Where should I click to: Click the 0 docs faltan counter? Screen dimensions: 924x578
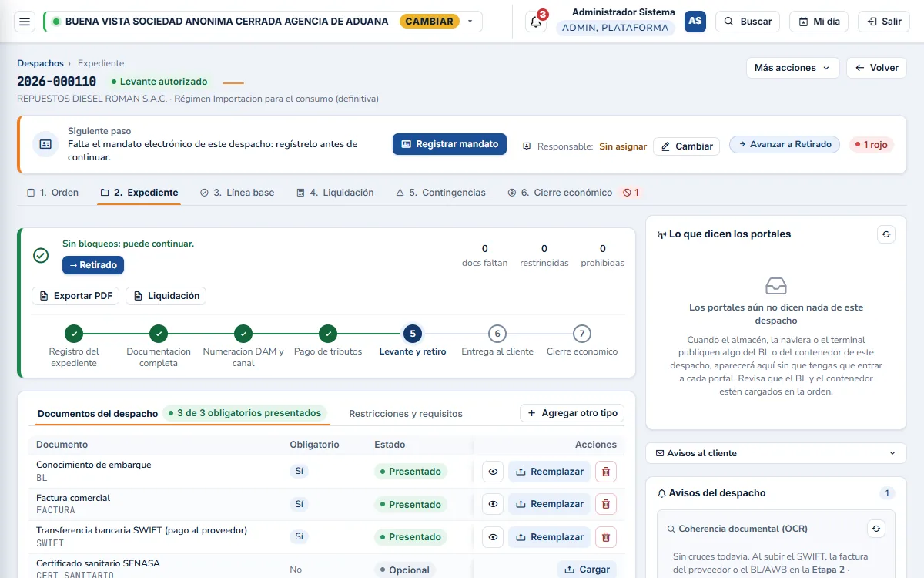[x=485, y=255]
